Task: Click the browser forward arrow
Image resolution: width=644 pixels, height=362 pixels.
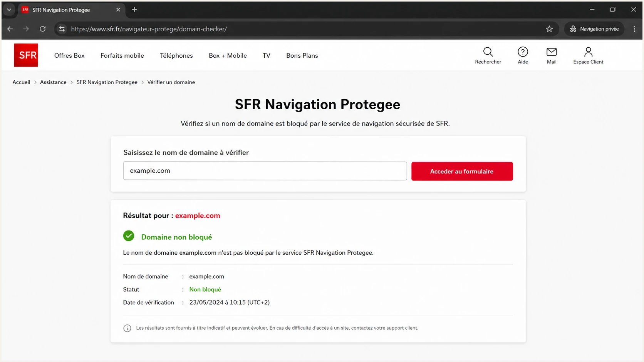Action: tap(26, 29)
